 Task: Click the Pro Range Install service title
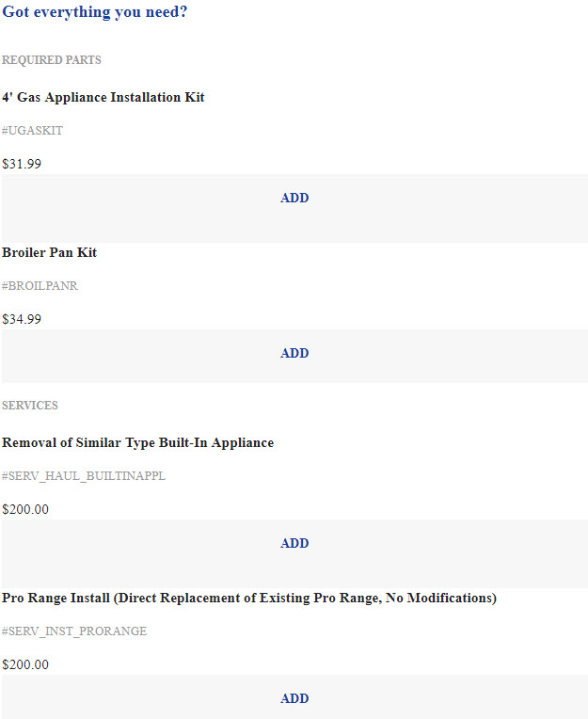(249, 599)
